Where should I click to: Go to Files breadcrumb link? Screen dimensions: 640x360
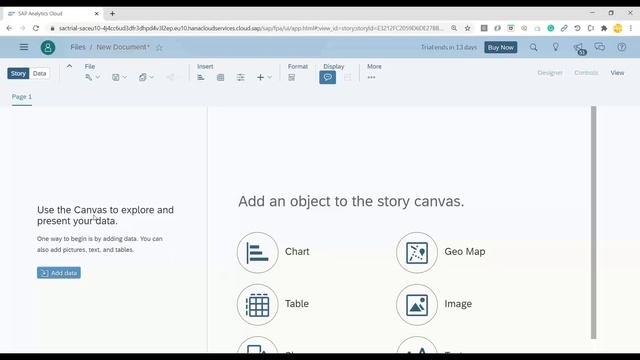pyautogui.click(x=78, y=47)
